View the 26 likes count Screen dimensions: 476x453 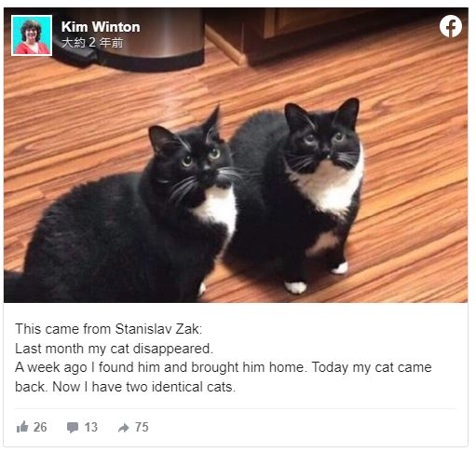[40, 427]
